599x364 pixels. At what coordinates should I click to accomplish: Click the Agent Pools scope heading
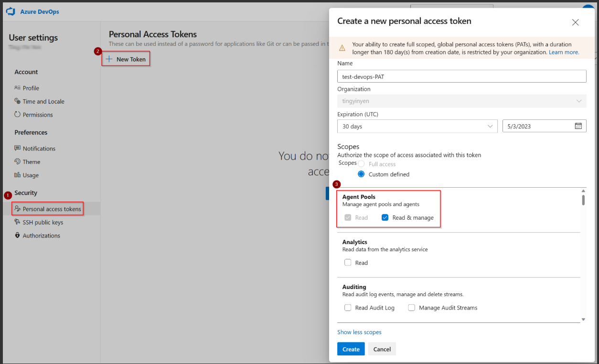pyautogui.click(x=359, y=197)
